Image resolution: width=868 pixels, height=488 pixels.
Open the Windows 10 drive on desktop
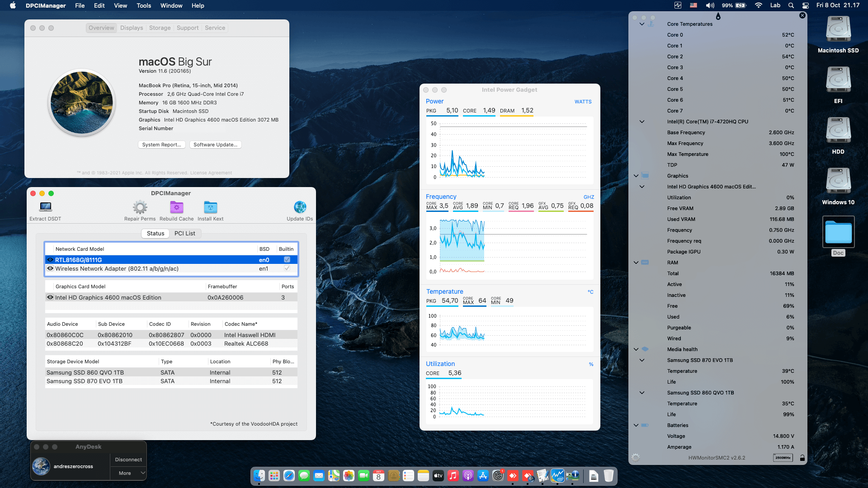coord(839,181)
